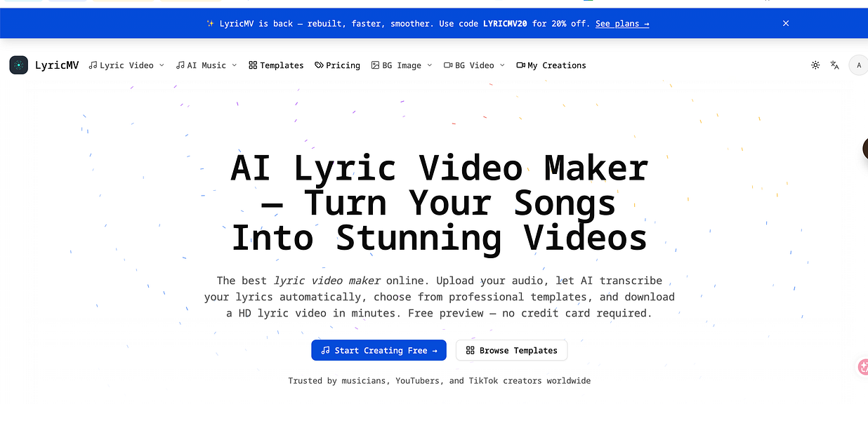Click the music note in Start Creating button
The width and height of the screenshot is (868, 421).
(325, 350)
